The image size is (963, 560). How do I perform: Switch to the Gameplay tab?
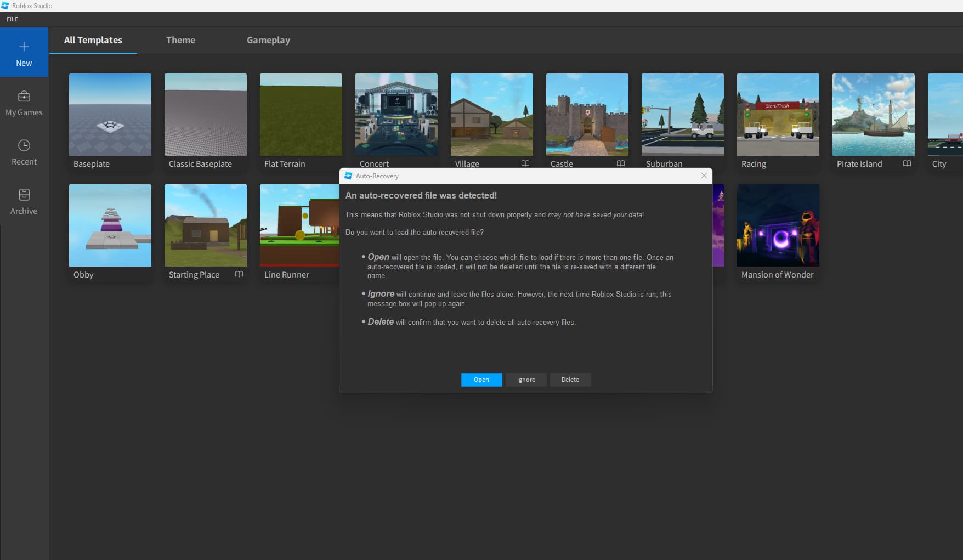coord(268,40)
